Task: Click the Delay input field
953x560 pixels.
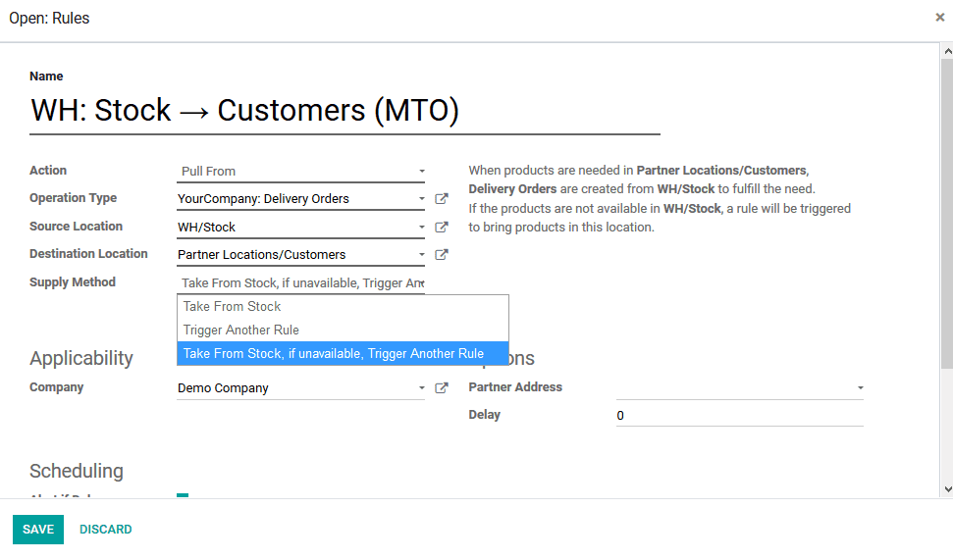Action: 740,416
